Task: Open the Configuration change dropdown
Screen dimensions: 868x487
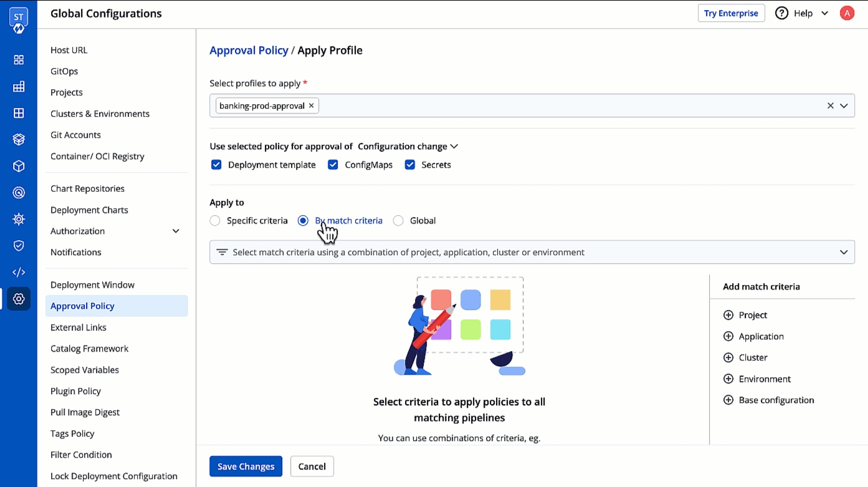Action: (408, 146)
